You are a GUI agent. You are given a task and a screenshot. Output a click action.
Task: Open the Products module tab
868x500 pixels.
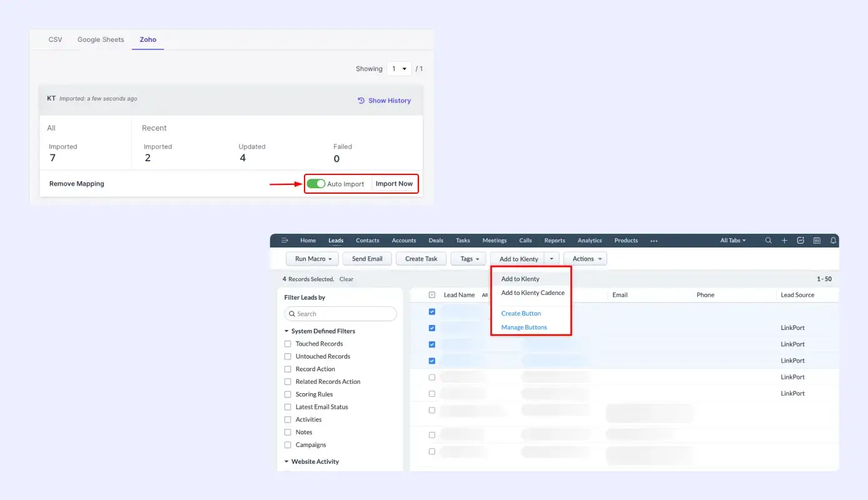pyautogui.click(x=626, y=241)
